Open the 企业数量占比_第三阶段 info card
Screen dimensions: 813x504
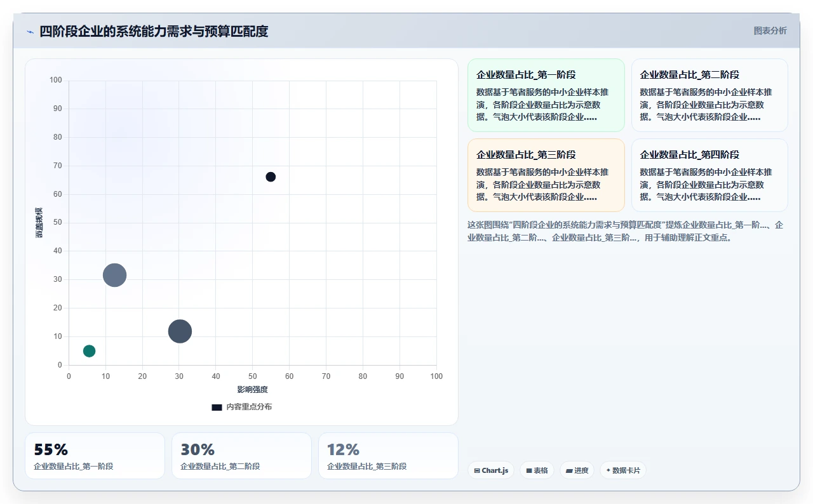546,175
